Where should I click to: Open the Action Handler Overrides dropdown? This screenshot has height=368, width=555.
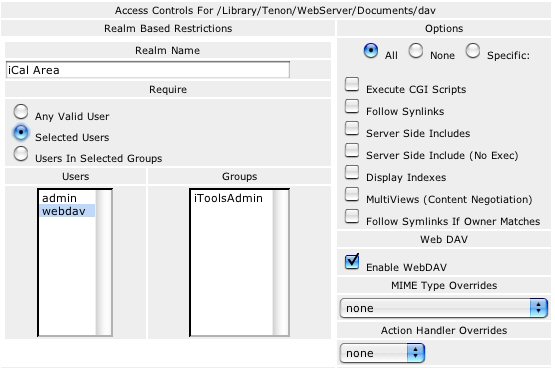point(382,353)
